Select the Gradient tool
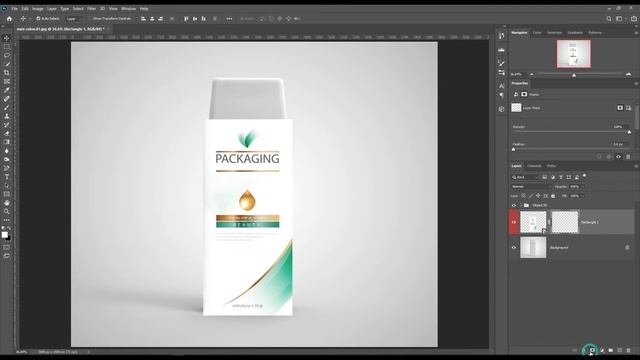Image resolution: width=640 pixels, height=360 pixels. pos(7,142)
